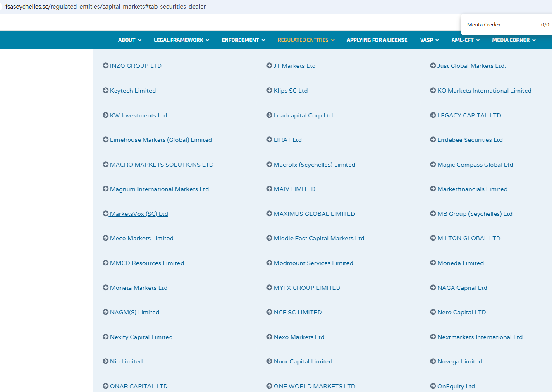The height and width of the screenshot is (392, 552).
Task: Click the arrow icon next to Middle East Capital Markets Ltd
Action: point(269,238)
